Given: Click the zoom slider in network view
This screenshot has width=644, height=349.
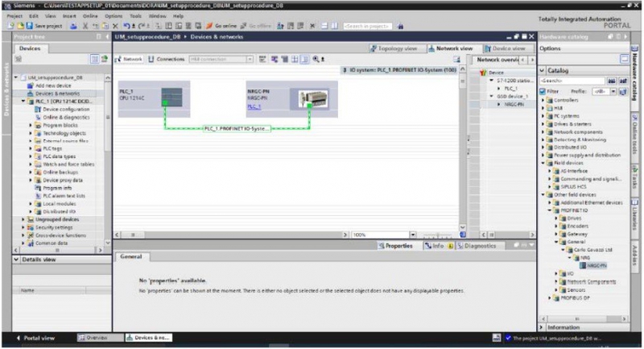Looking at the screenshot, I should click(438, 235).
